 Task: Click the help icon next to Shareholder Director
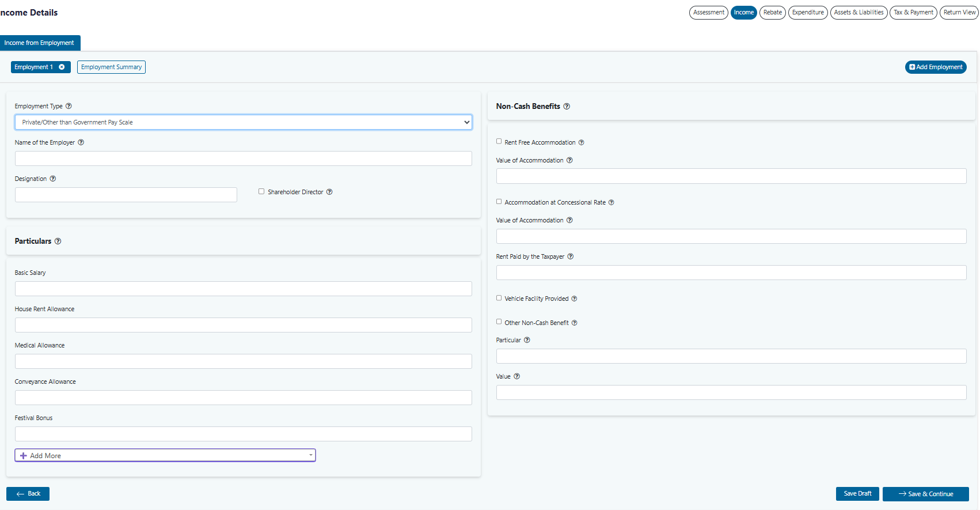tap(329, 192)
